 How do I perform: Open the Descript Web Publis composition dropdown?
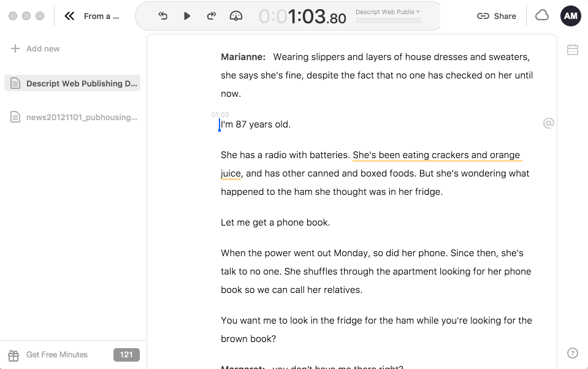pos(388,12)
